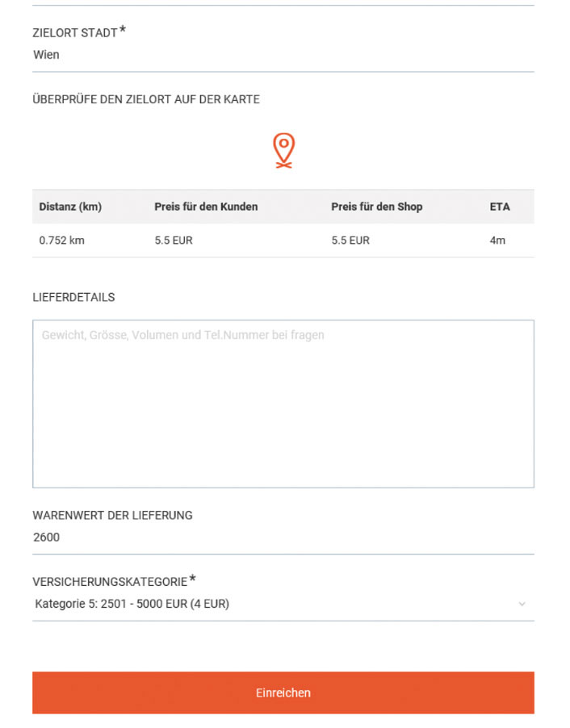The height and width of the screenshot is (728, 570).
Task: Click the Warenwert der Lieferung label
Action: coord(112,516)
